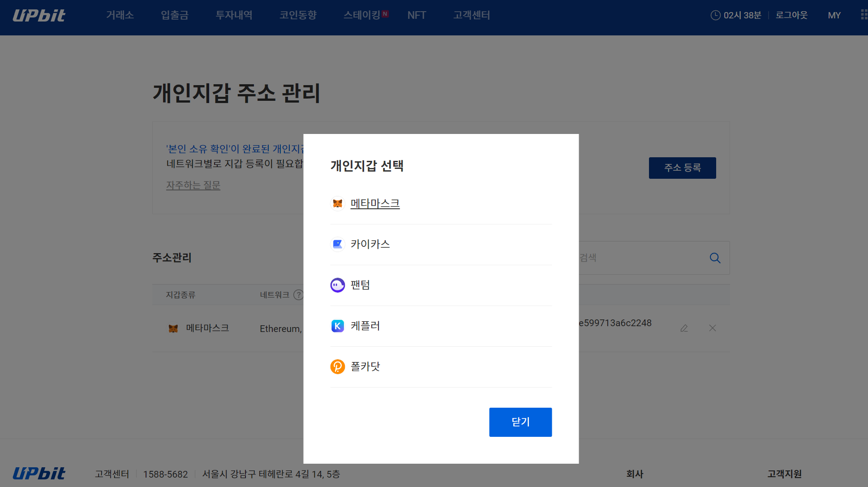Image resolution: width=868 pixels, height=487 pixels.
Task: Click the 메타마스크 wallet link
Action: click(x=375, y=204)
